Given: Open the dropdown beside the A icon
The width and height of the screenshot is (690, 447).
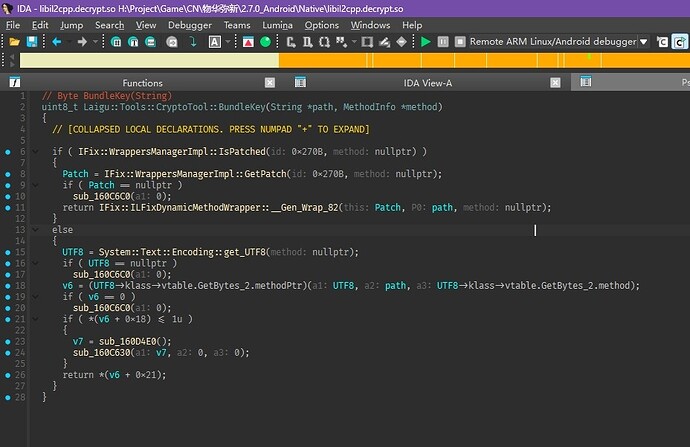Looking at the screenshot, I should [228, 42].
